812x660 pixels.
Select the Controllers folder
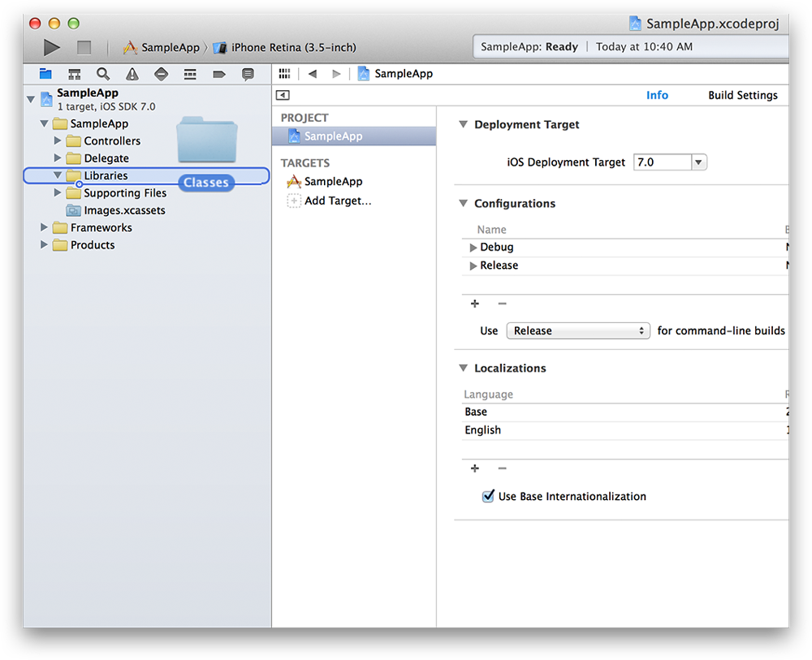tap(104, 140)
